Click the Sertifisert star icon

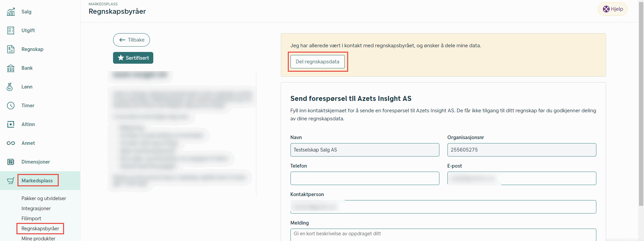(121, 58)
